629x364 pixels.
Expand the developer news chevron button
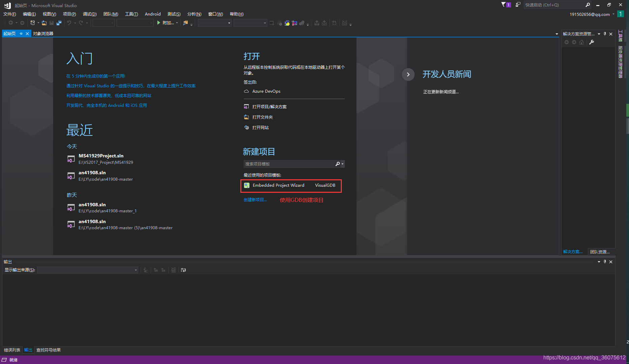[x=408, y=74]
